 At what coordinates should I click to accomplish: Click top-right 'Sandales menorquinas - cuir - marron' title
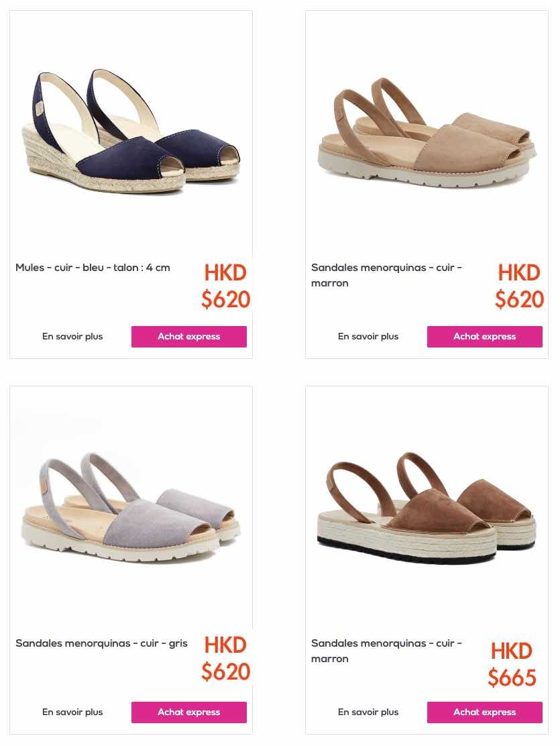pos(386,275)
